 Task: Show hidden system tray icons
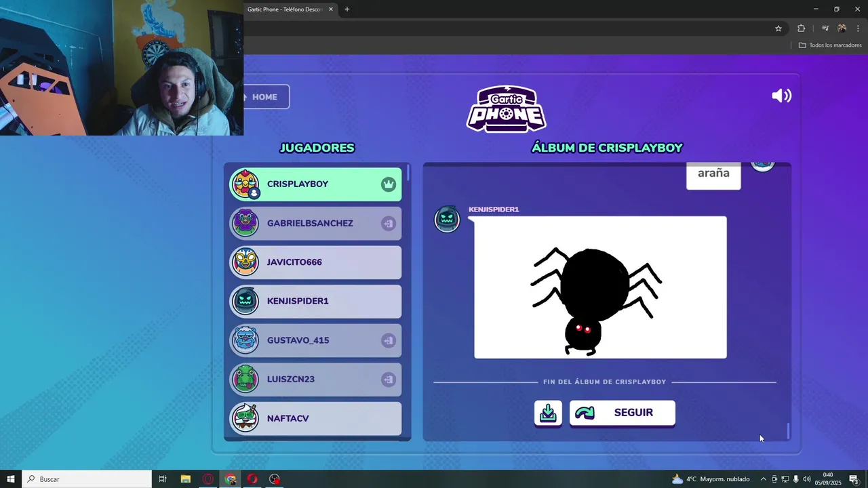click(x=763, y=479)
